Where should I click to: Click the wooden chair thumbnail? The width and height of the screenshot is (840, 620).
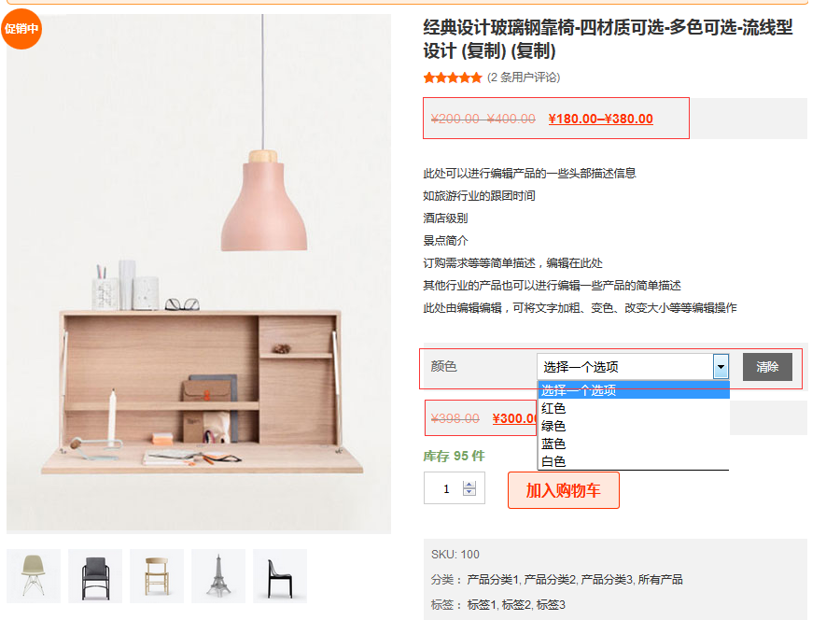pyautogui.click(x=156, y=575)
